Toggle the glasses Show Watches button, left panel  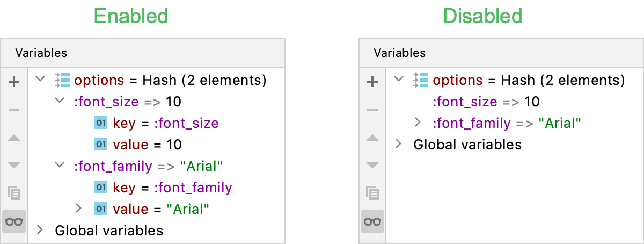click(x=14, y=221)
